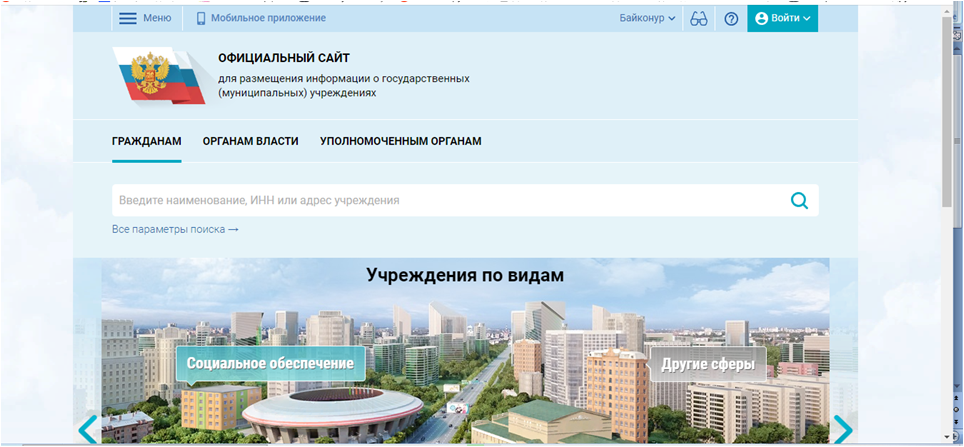This screenshot has width=964, height=447.
Task: Click the Russian flag coat of arms logo
Action: click(159, 75)
